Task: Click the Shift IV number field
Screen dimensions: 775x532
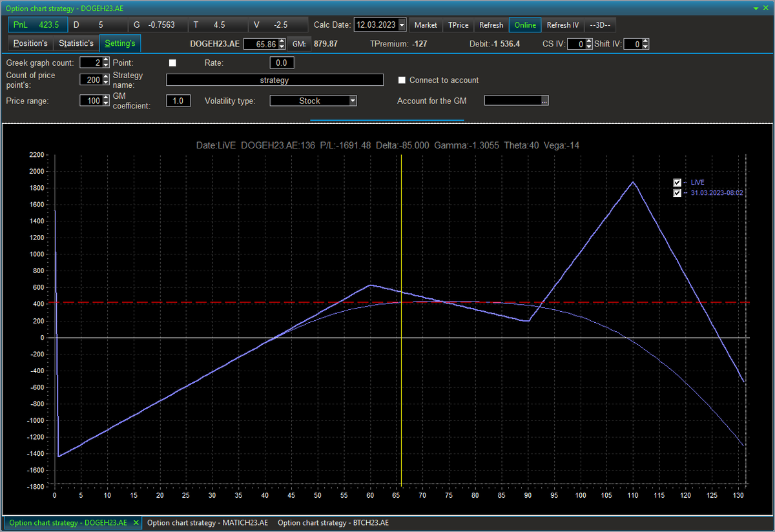Action: 634,44
